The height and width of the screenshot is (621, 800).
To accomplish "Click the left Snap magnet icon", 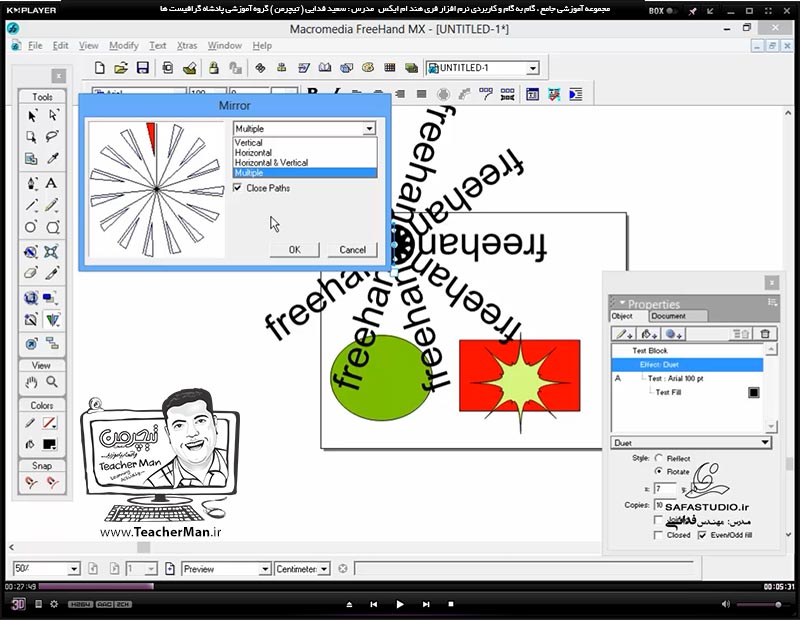I will tap(32, 482).
